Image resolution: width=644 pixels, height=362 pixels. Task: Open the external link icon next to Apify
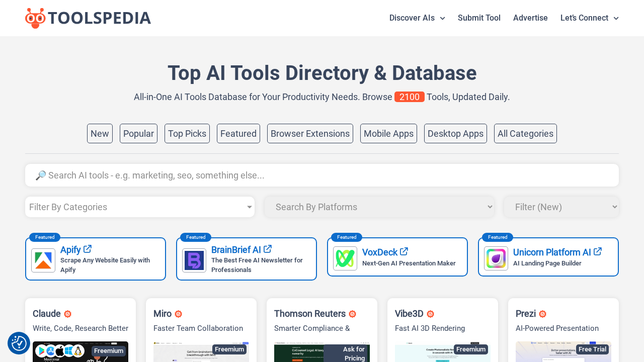88,248
